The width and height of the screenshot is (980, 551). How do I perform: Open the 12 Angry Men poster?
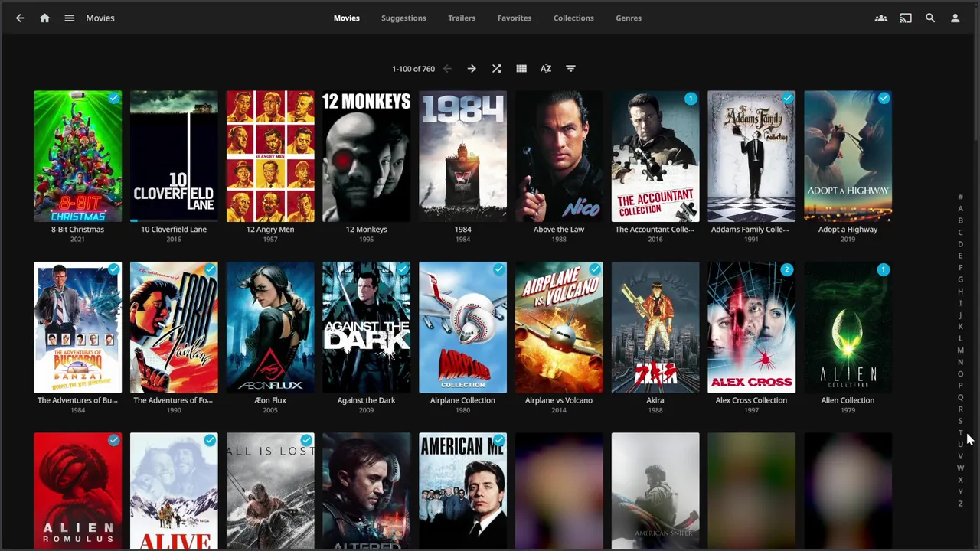tap(270, 156)
